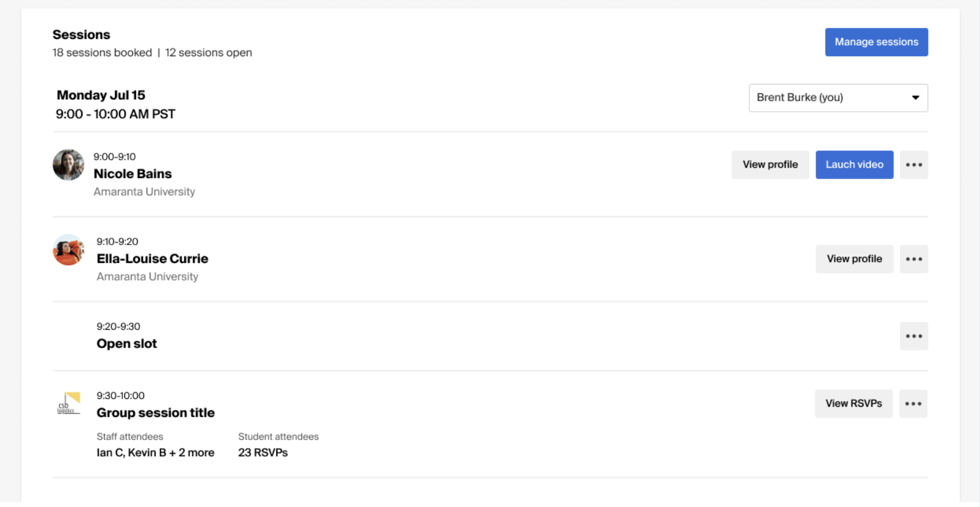The width and height of the screenshot is (980, 507).
Task: Expand the Brent Burke (you) dropdown
Action: [837, 98]
